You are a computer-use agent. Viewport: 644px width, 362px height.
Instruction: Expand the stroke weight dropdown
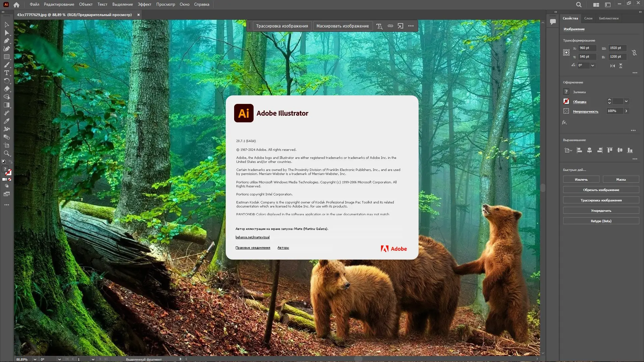[626, 101]
